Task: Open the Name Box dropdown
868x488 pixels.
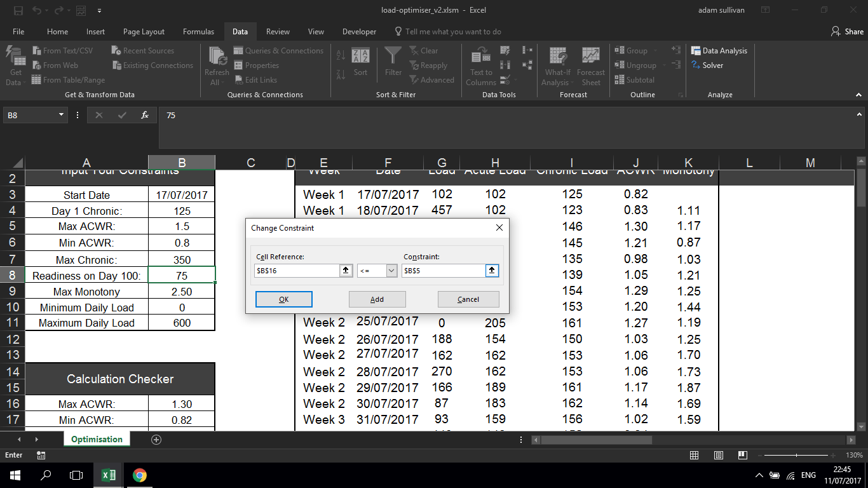Action: point(61,115)
